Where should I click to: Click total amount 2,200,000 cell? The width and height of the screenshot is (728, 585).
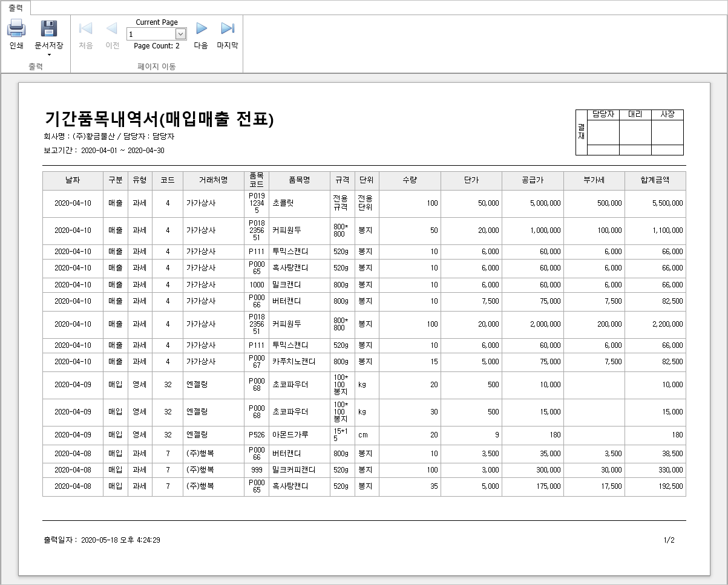(655, 324)
